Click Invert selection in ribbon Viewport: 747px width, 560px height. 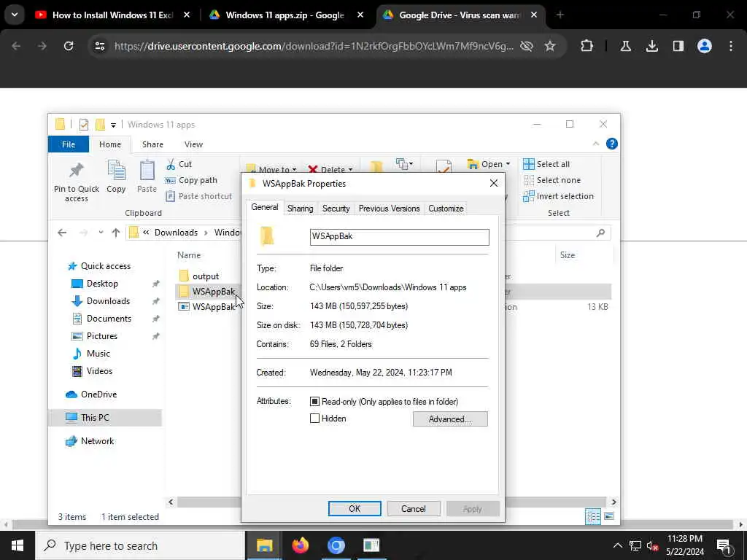[558, 196]
